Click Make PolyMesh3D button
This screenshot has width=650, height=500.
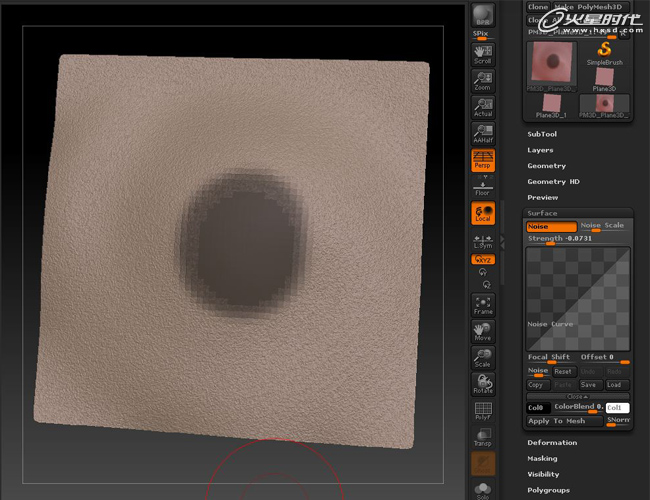591,7
